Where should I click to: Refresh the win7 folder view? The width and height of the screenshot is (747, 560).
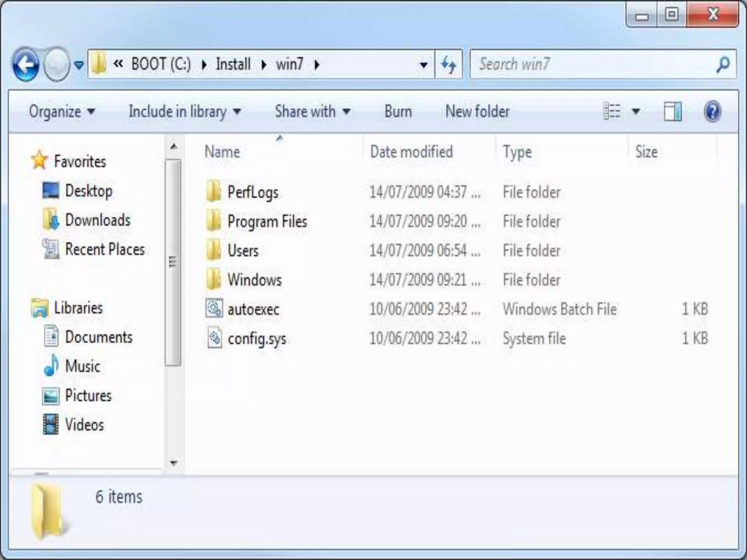click(x=448, y=65)
